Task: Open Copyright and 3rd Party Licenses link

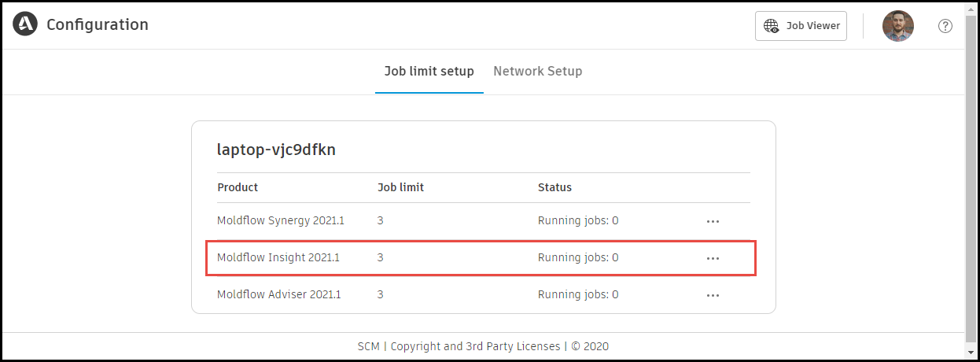Action: [475, 346]
